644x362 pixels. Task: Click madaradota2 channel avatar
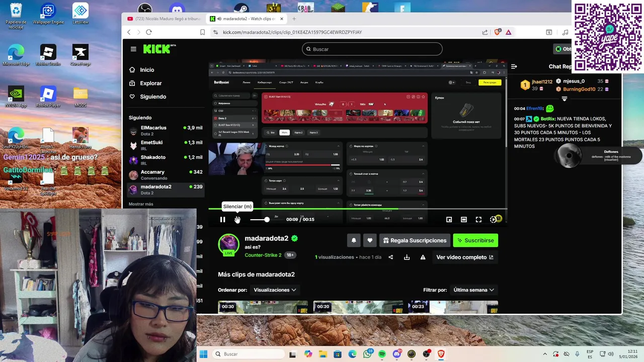pos(228,244)
